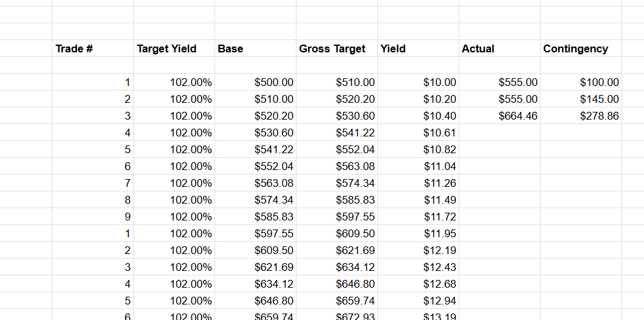Select Yield cell showing $11.95

[418, 233]
